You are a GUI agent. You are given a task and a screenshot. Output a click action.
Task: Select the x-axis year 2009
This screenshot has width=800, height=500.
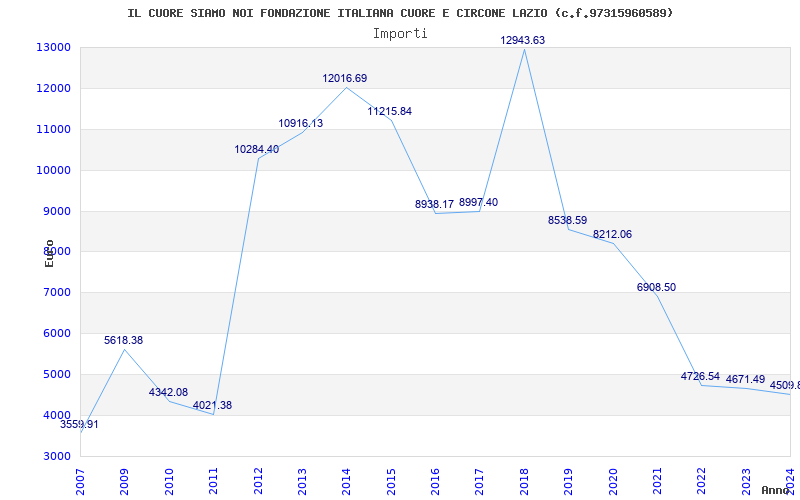pyautogui.click(x=124, y=481)
